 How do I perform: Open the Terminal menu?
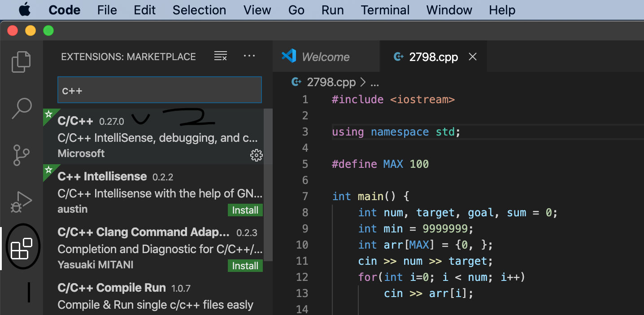click(x=385, y=10)
